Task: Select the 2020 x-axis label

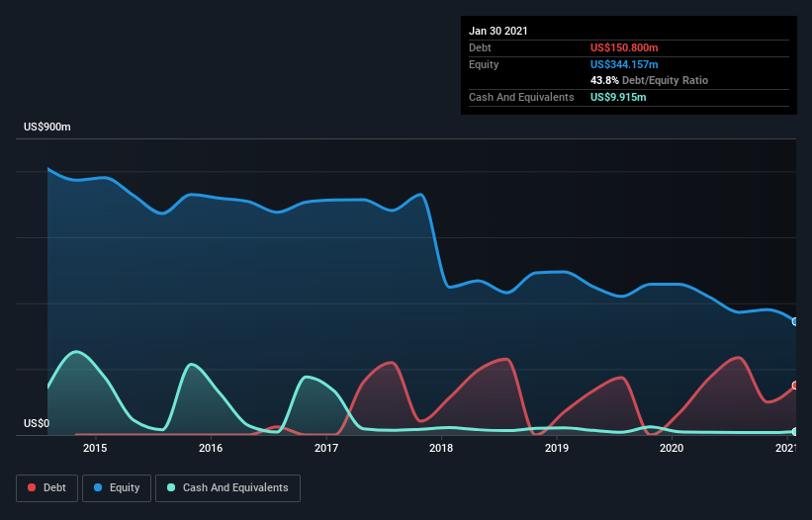Action: pyautogui.click(x=672, y=448)
